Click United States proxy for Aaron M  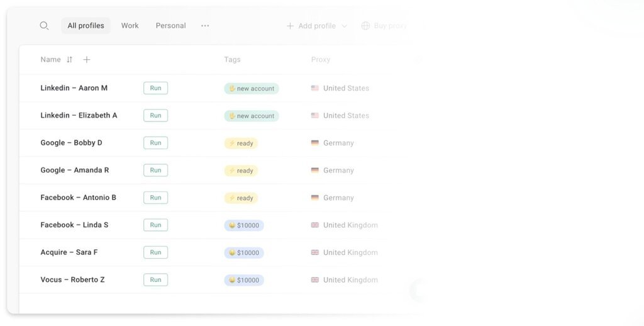point(347,88)
